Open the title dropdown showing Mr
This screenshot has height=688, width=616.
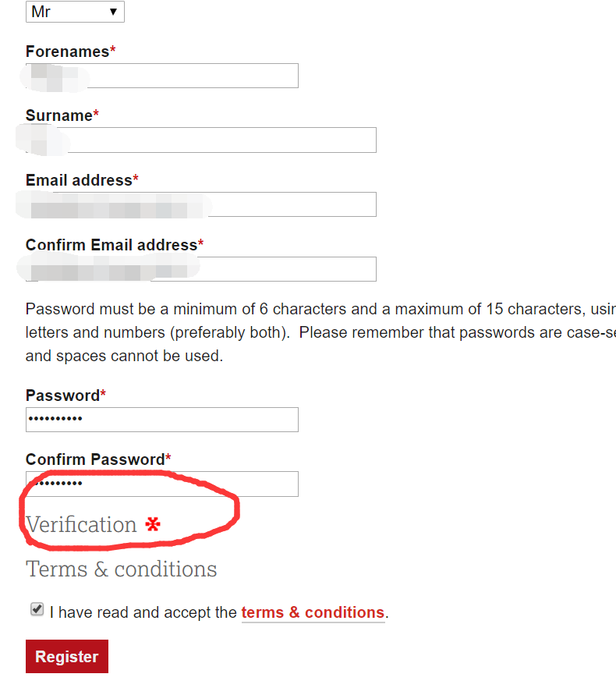click(x=75, y=12)
